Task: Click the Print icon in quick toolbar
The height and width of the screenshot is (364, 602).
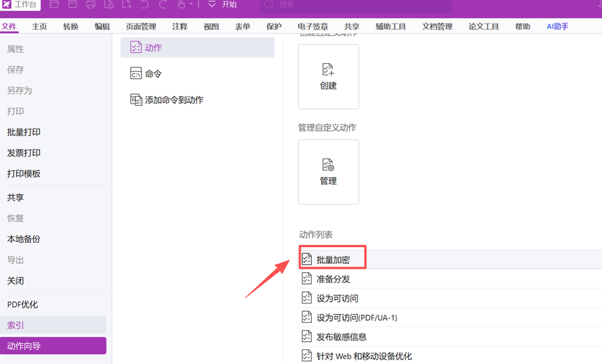Action: tap(90, 5)
